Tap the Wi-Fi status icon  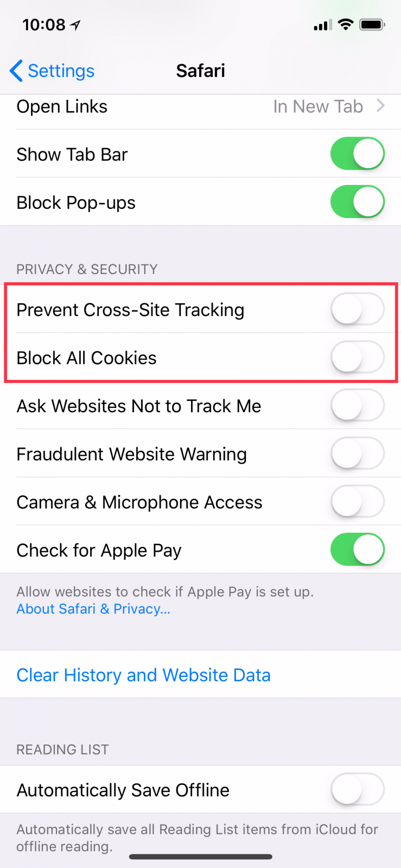point(345,24)
